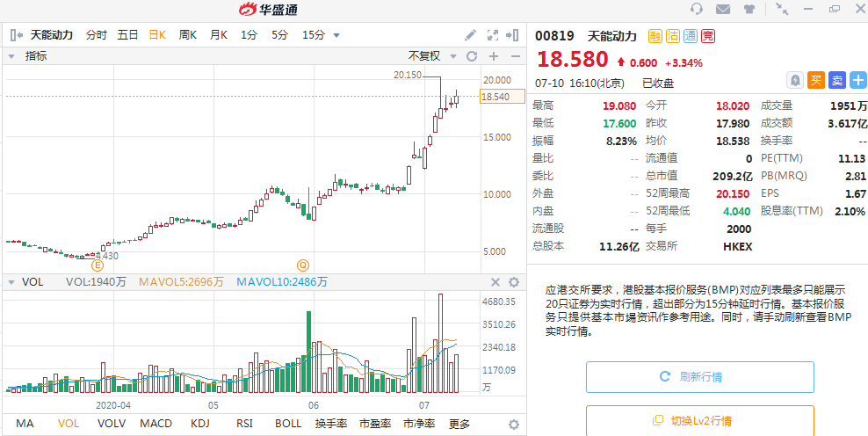
Task: Collapse the left panel icon beside 天能动力
Action: pyautogui.click(x=17, y=35)
